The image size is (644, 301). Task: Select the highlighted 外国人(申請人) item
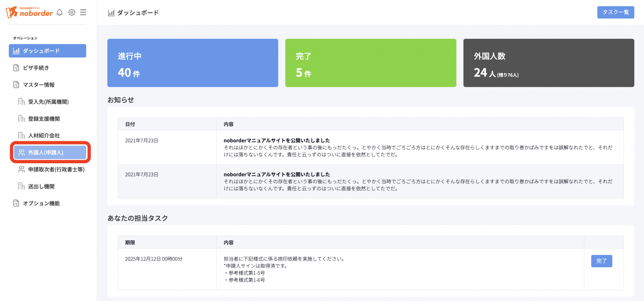pyautogui.click(x=50, y=153)
